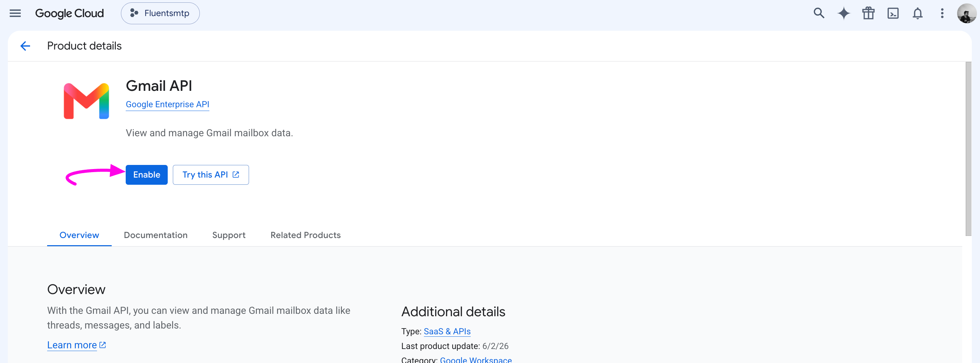Screen dimensions: 980x363
Task: Switch to the Documentation tab
Action: click(156, 235)
